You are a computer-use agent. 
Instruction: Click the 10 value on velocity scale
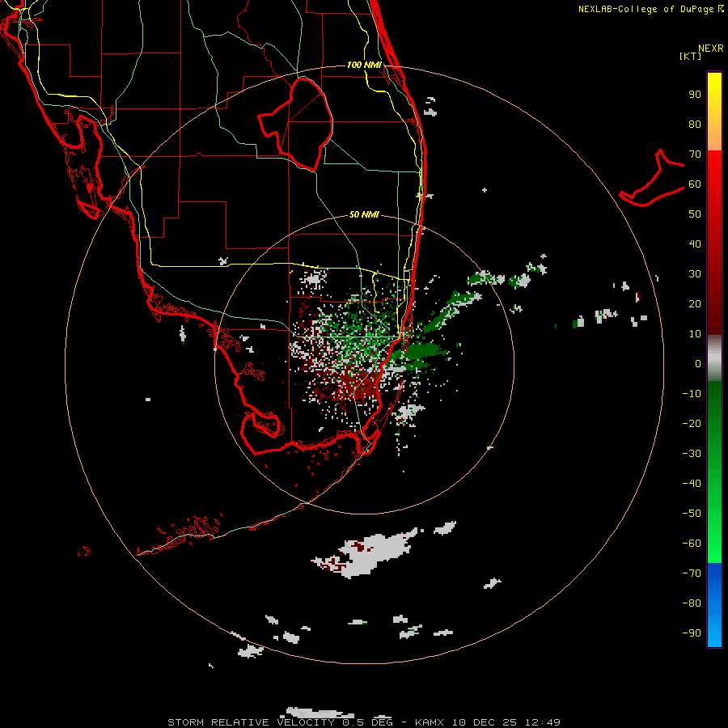pos(695,334)
